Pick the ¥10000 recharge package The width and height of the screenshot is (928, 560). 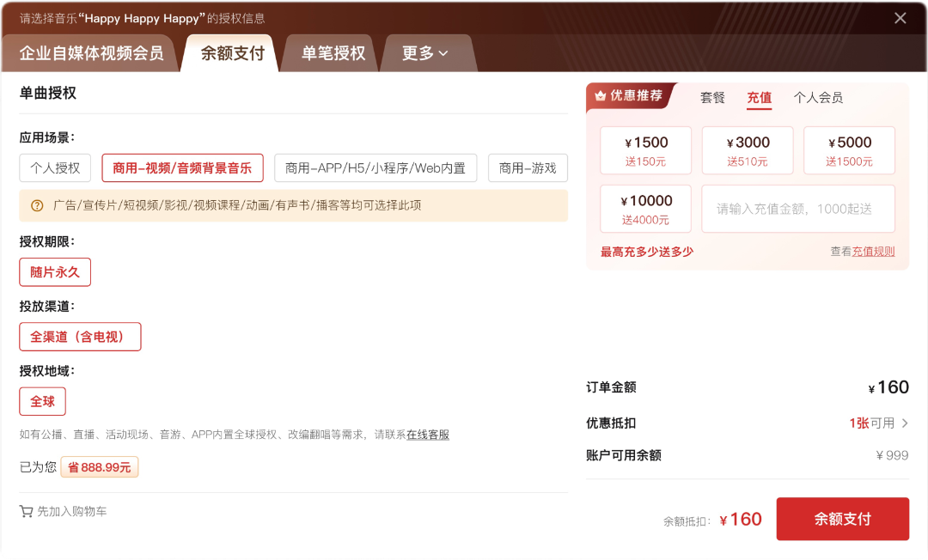(645, 209)
